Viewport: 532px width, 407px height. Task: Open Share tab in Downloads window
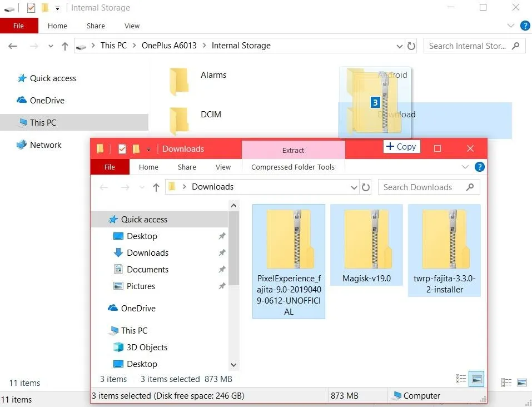pos(187,167)
